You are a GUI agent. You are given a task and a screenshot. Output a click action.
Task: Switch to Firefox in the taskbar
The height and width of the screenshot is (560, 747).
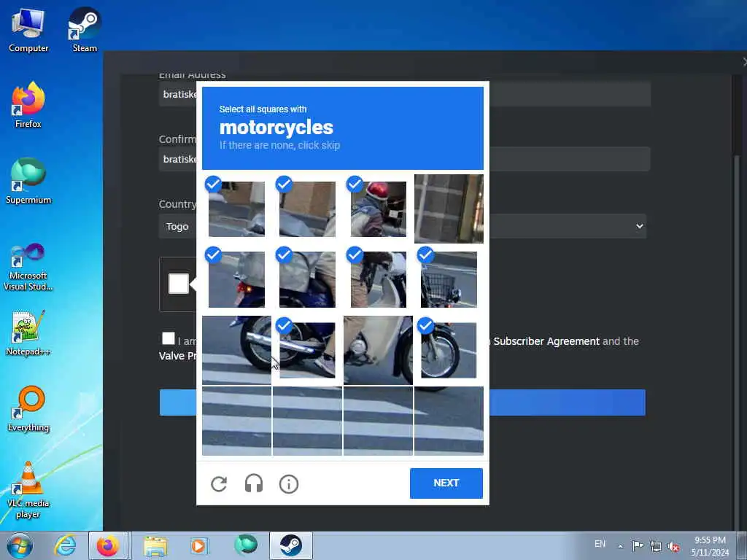[108, 545]
